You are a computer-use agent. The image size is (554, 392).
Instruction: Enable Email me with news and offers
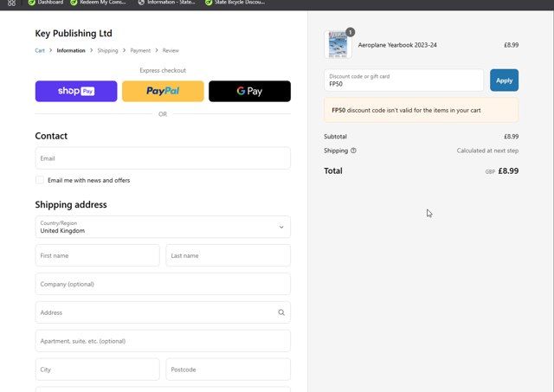pyautogui.click(x=40, y=180)
